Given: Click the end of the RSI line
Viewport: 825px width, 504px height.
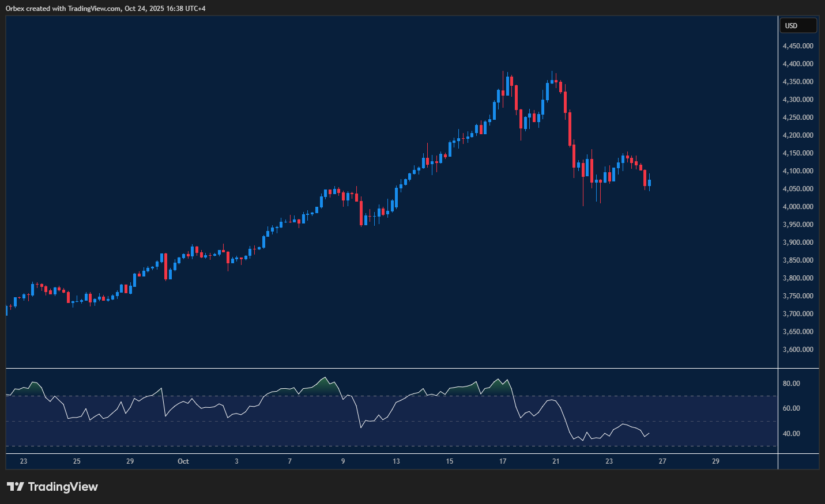Looking at the screenshot, I should 649,433.
